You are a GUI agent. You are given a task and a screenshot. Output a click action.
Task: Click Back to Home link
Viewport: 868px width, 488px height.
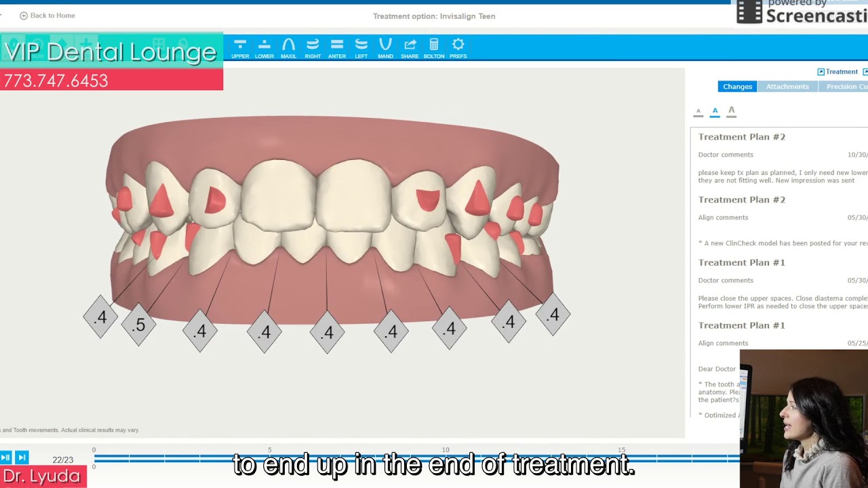click(47, 16)
